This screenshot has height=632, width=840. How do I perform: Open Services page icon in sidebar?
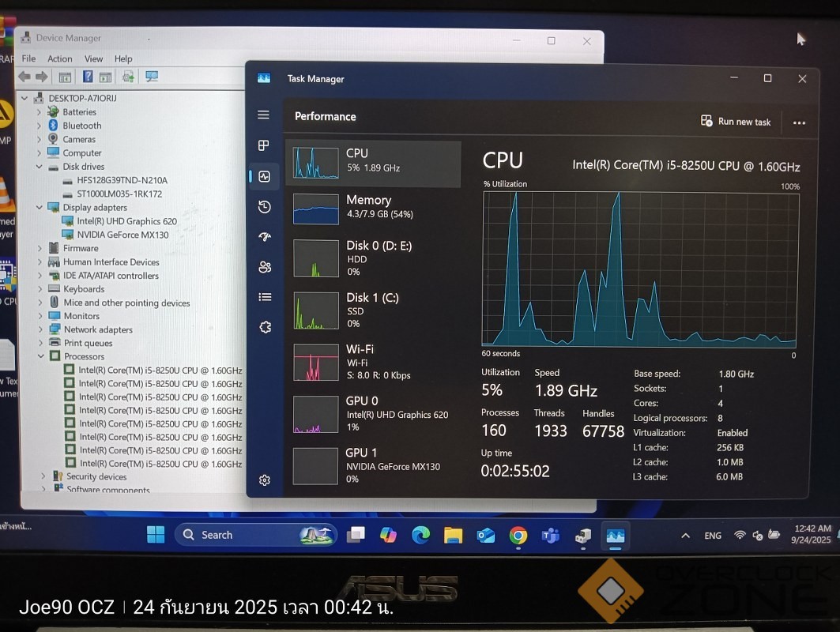pos(266,327)
